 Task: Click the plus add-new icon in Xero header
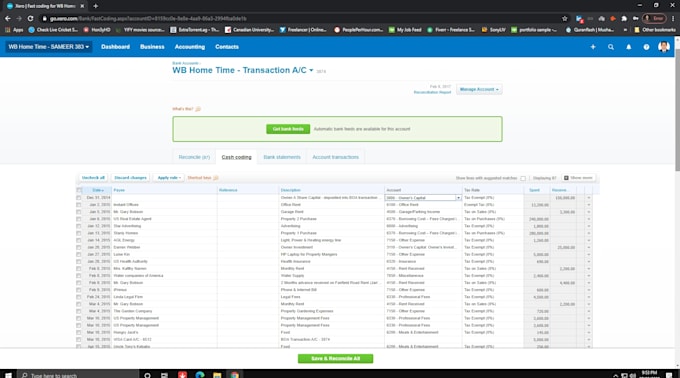coord(593,47)
